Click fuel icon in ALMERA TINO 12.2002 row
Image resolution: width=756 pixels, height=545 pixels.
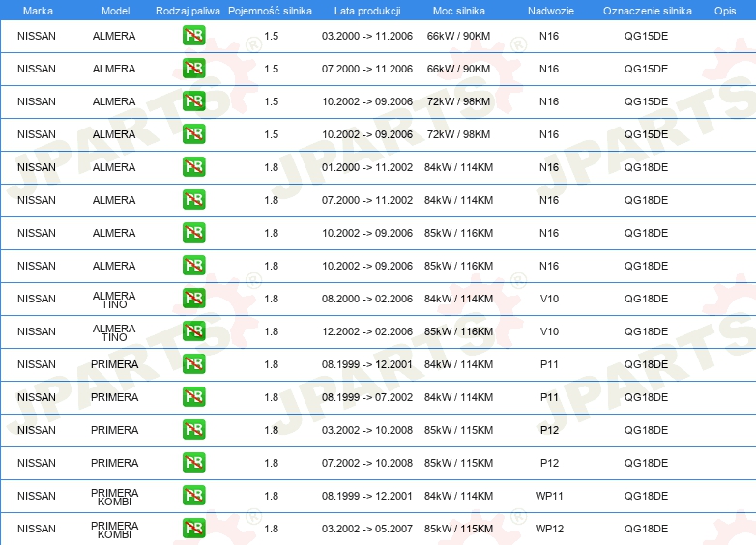point(193,331)
